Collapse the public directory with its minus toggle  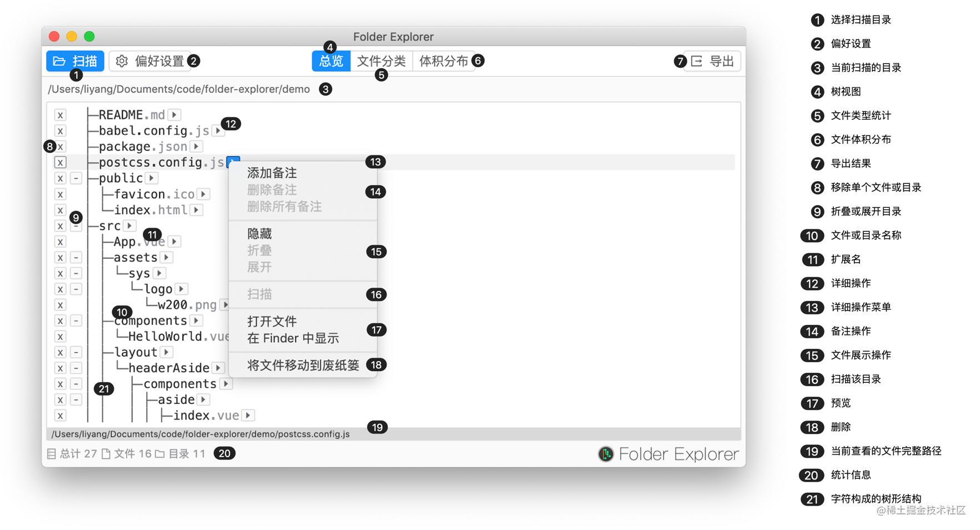76,178
